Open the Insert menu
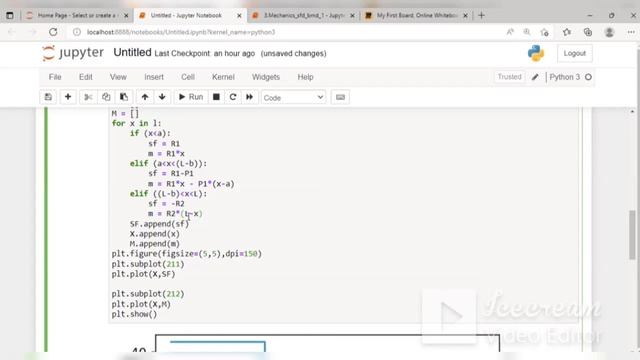The width and height of the screenshot is (640, 360). [x=154, y=77]
